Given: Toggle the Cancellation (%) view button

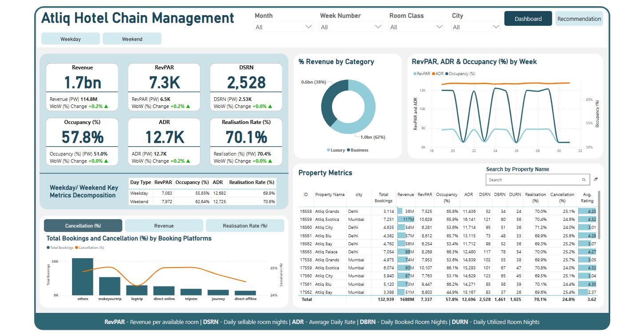Looking at the screenshot, I should click(x=83, y=225).
